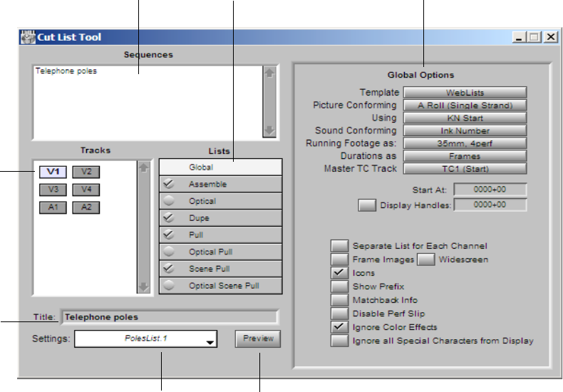Viewport: 563px width, 392px height.
Task: Click the Sequences list scroll up arrow
Action: 269,73
